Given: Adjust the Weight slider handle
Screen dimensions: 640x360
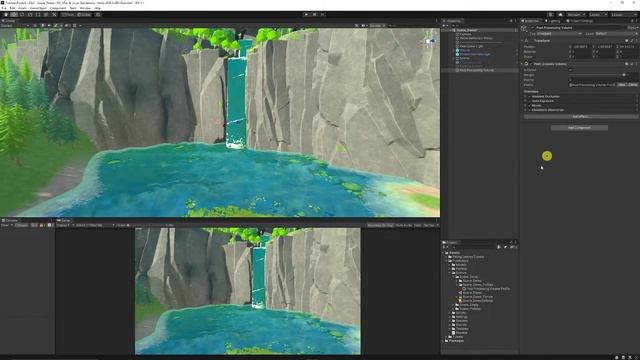Looking at the screenshot, I should click(624, 75).
